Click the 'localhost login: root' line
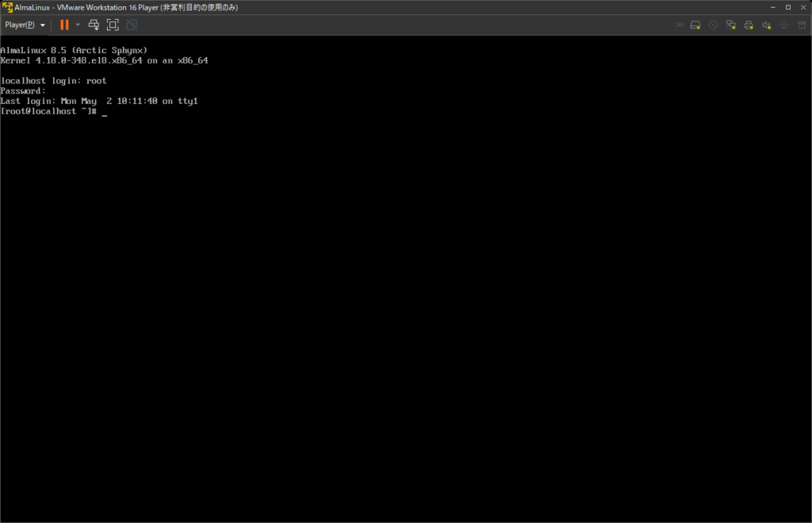 53,81
